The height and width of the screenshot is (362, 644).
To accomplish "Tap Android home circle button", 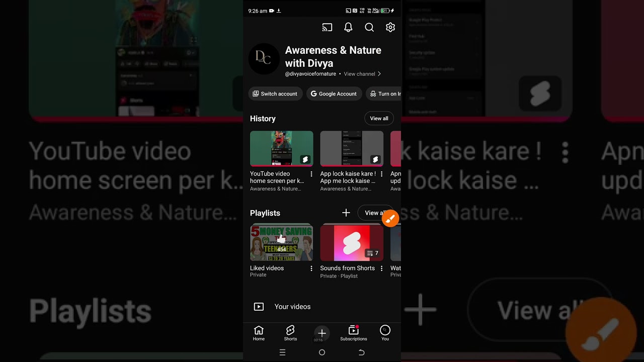I will pyautogui.click(x=322, y=352).
